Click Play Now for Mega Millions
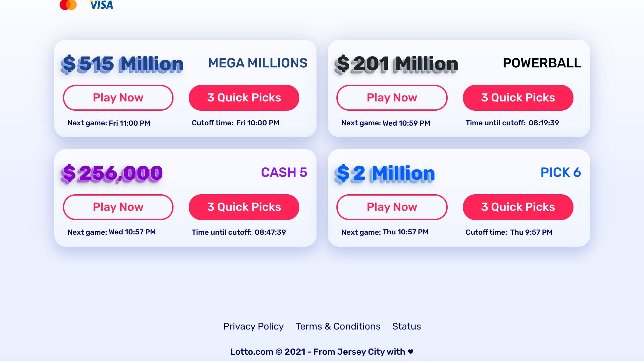 [118, 98]
